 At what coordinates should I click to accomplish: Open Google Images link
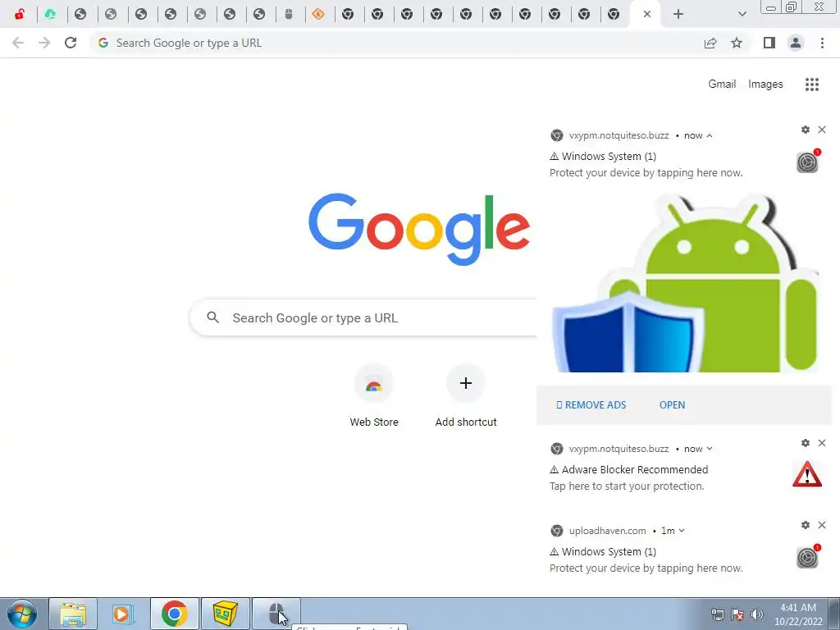pos(765,84)
